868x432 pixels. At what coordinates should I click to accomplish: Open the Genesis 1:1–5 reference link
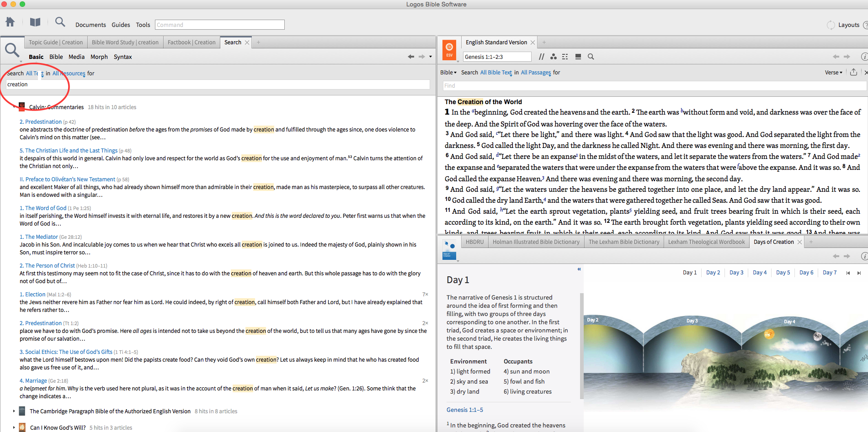click(465, 410)
